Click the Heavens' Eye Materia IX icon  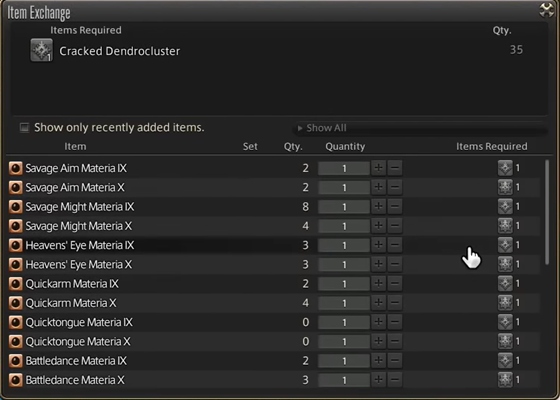pyautogui.click(x=15, y=245)
